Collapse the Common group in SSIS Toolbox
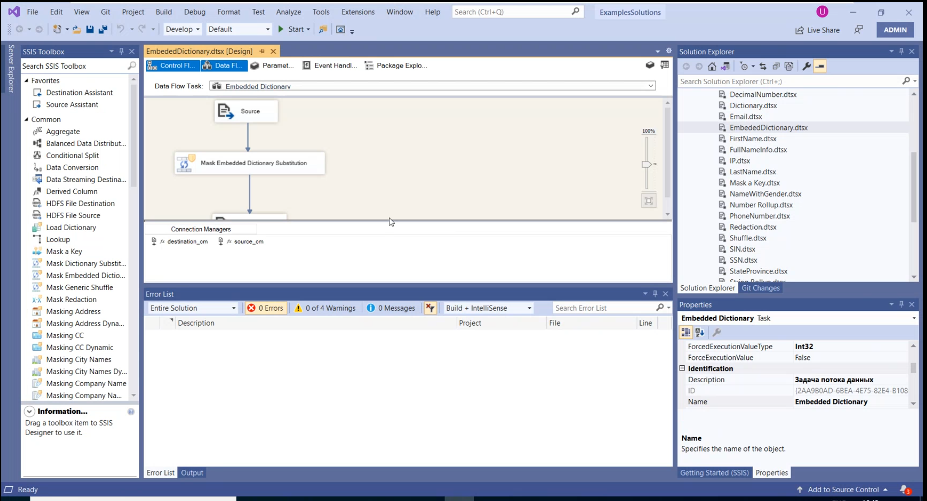927x501 pixels. pos(27,119)
